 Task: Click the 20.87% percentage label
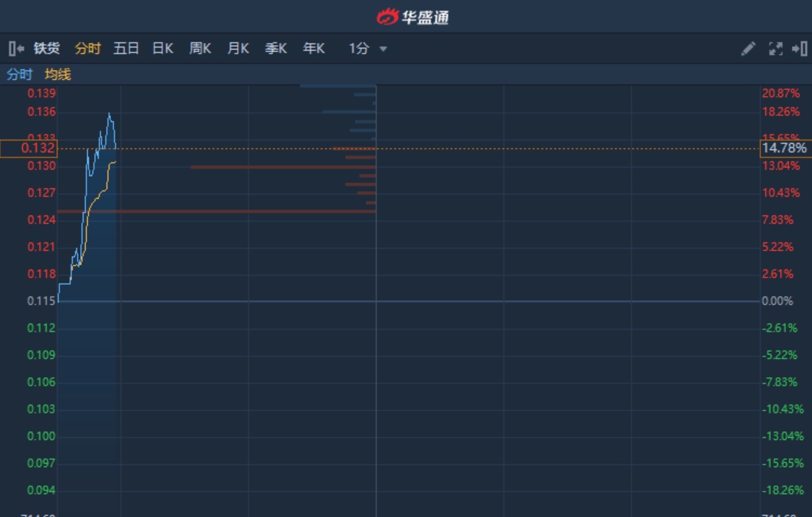(x=781, y=93)
